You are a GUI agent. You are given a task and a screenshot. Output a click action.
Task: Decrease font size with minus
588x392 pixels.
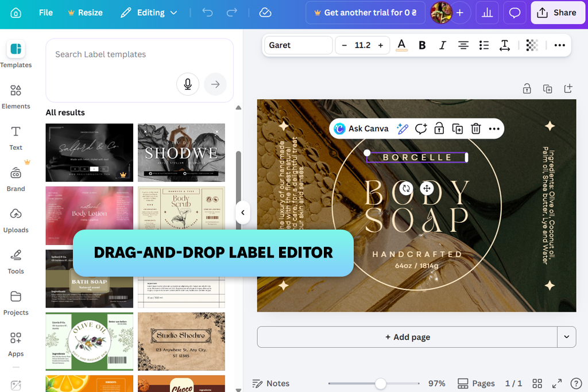click(x=345, y=45)
